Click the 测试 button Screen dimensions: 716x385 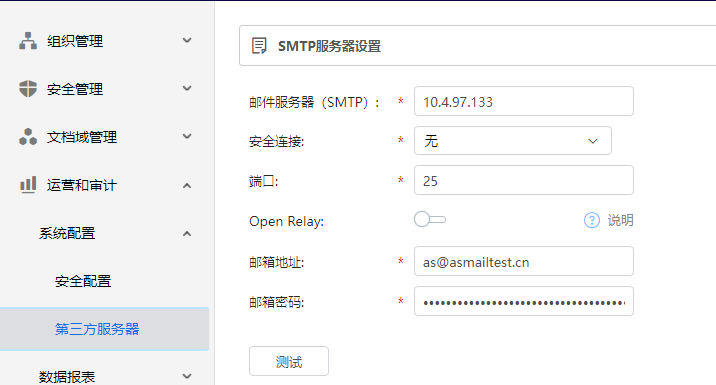click(x=289, y=361)
